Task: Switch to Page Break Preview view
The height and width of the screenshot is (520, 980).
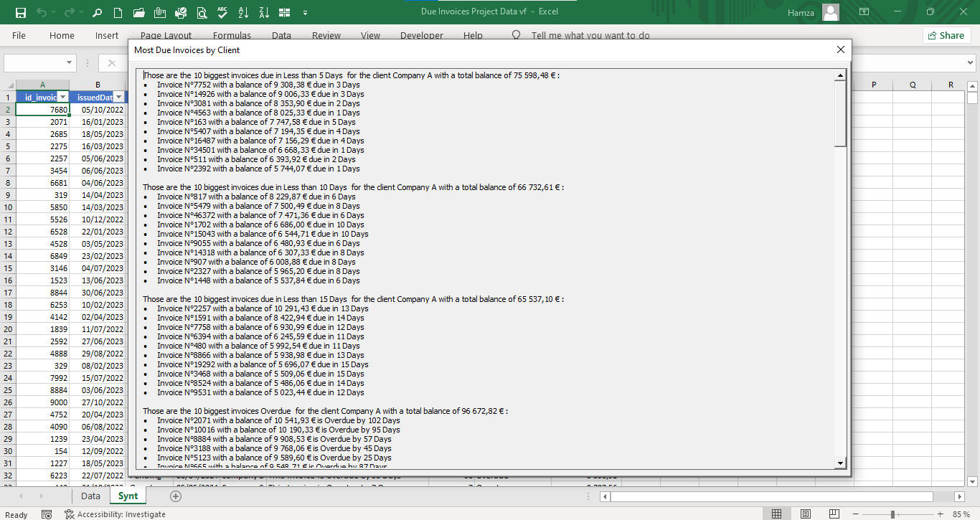Action: click(x=834, y=514)
